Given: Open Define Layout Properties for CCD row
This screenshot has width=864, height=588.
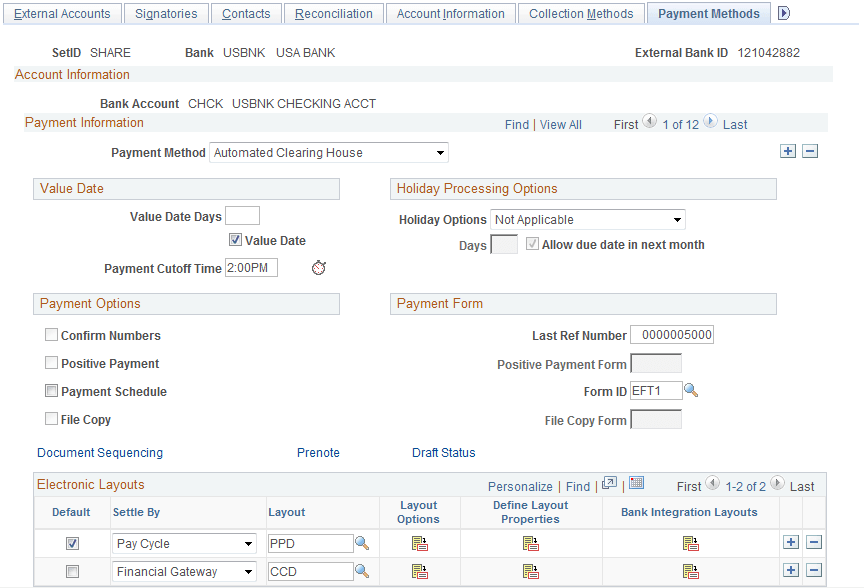Looking at the screenshot, I should 530,571.
